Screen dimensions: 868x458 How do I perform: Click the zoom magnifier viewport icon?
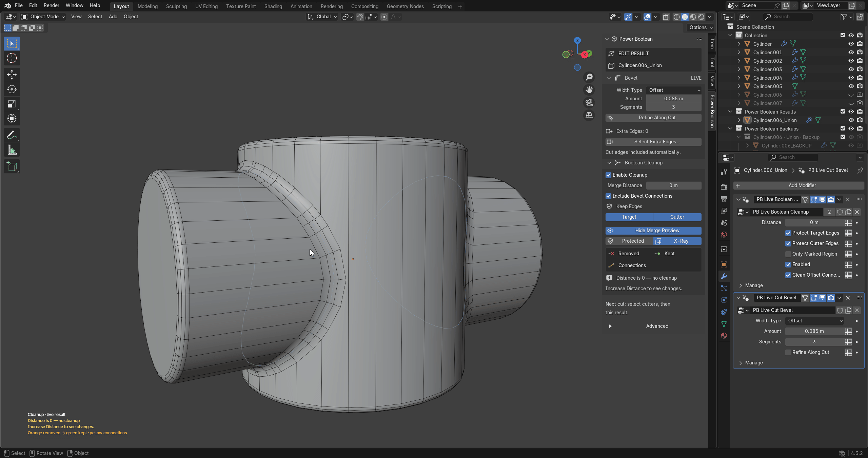(589, 77)
